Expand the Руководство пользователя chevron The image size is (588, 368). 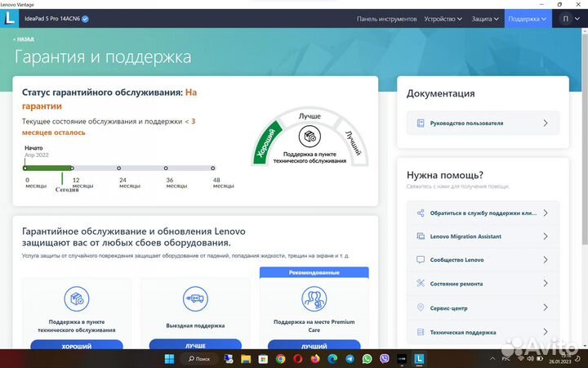click(x=546, y=123)
